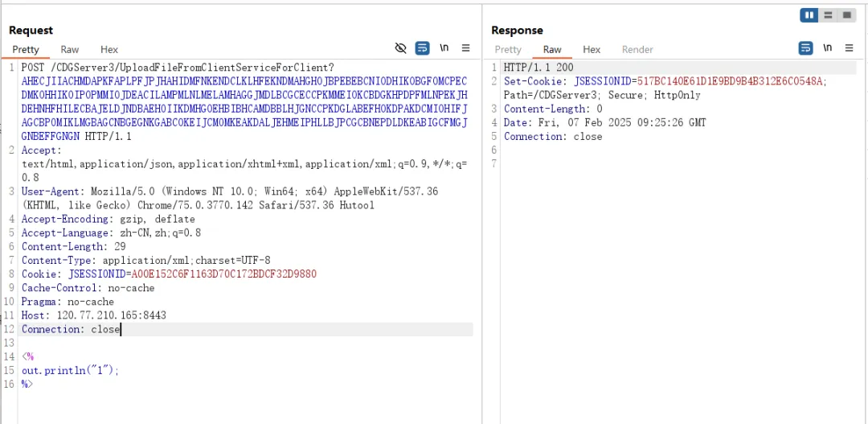Open Request panel hamburger options menu
This screenshot has width=868, height=424.
[466, 48]
